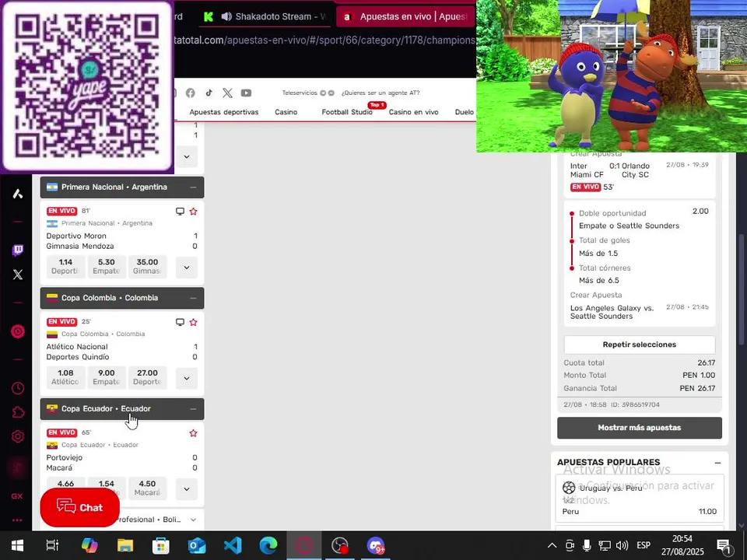The image size is (747, 560).
Task: Open Outlook from taskbar
Action: click(x=197, y=546)
